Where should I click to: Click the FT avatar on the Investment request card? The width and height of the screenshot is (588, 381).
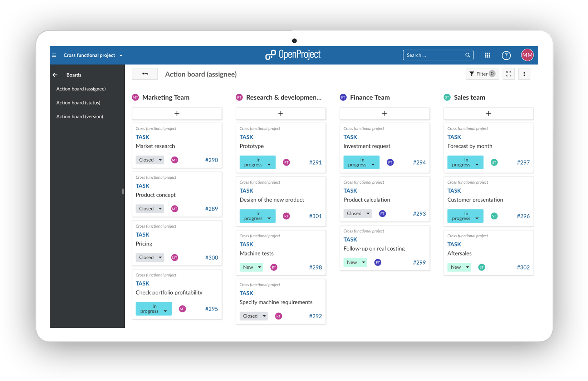click(x=390, y=162)
